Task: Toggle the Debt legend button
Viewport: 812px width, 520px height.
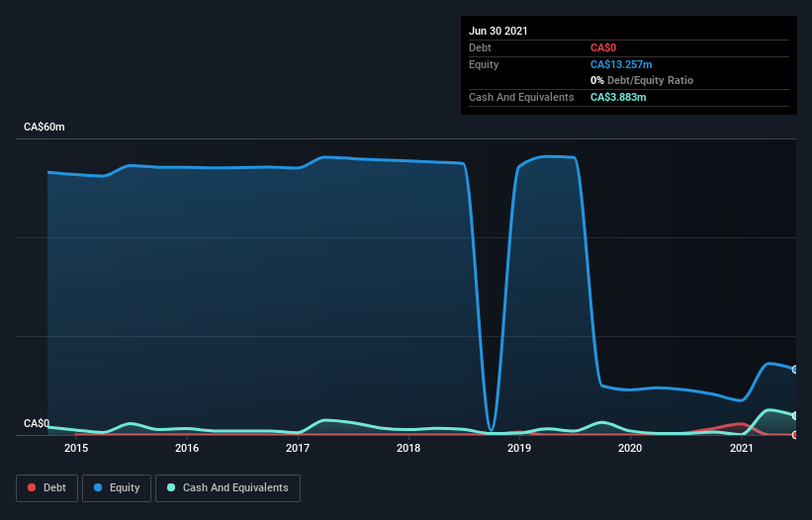Action: (x=46, y=488)
